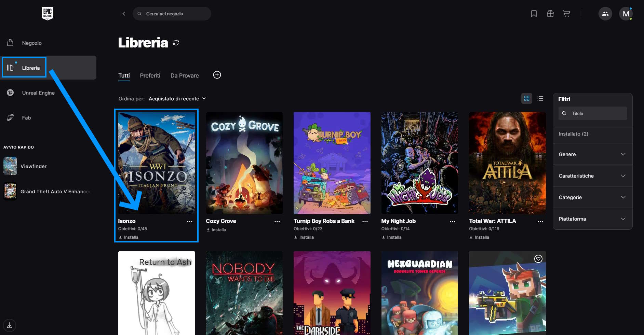Switch to grid view

pos(526,98)
